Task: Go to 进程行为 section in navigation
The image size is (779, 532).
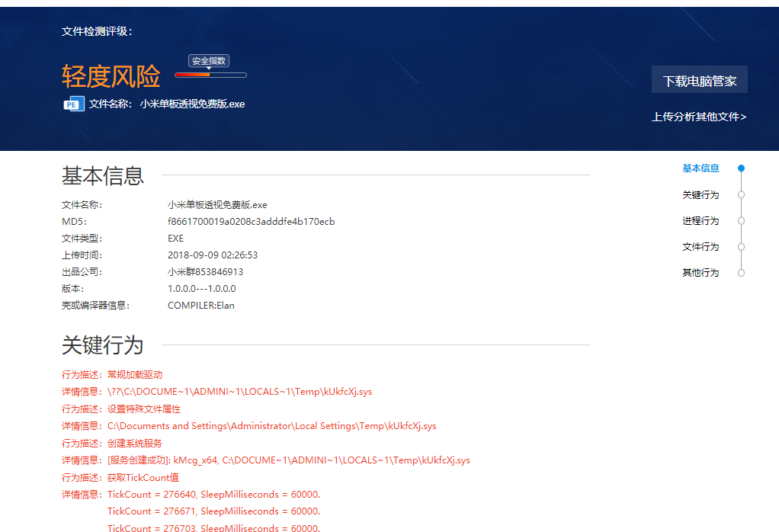Action: tap(700, 221)
